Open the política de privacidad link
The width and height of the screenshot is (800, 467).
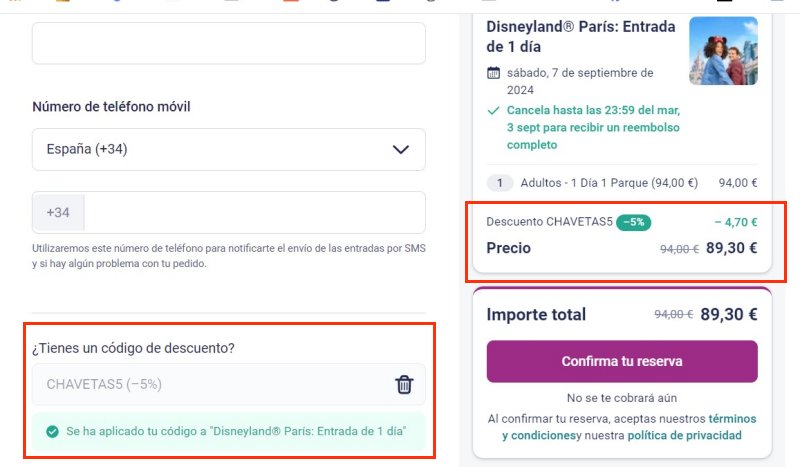click(684, 436)
